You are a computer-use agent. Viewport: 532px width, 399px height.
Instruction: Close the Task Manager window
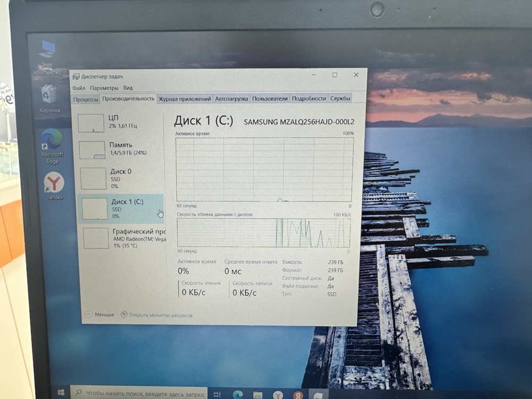tap(356, 75)
